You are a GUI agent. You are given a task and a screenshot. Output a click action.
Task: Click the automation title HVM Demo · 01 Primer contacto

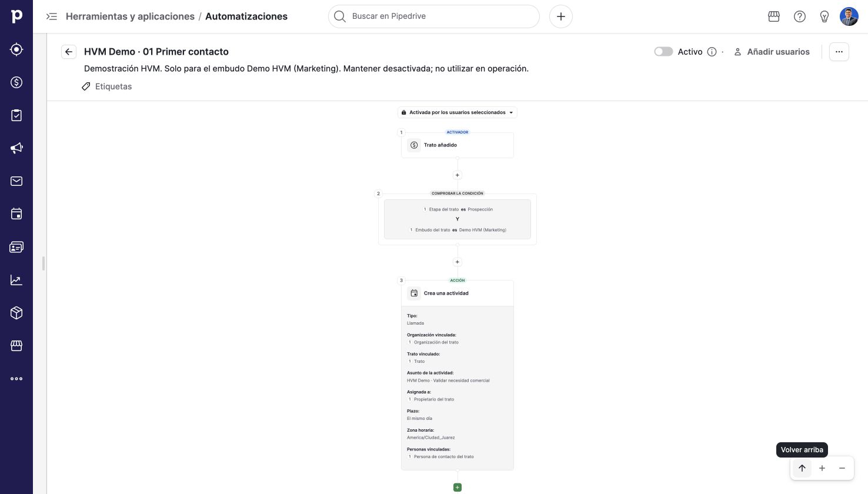point(156,52)
